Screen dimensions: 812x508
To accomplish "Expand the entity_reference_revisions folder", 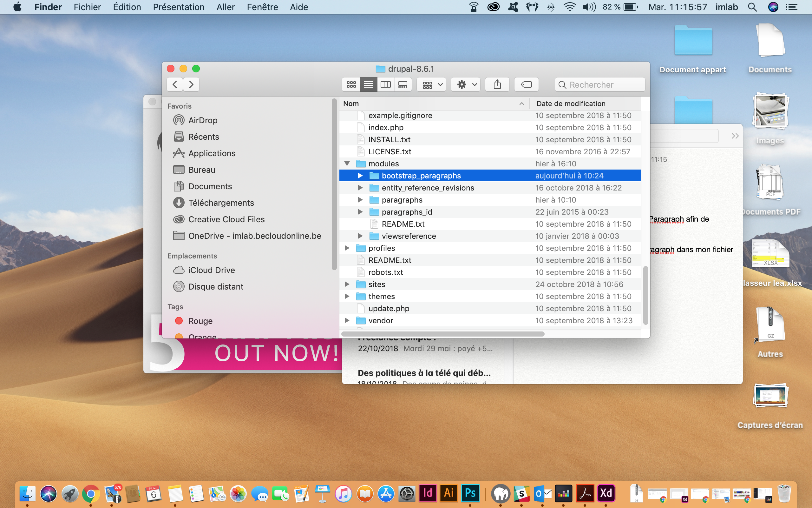I will coord(360,187).
